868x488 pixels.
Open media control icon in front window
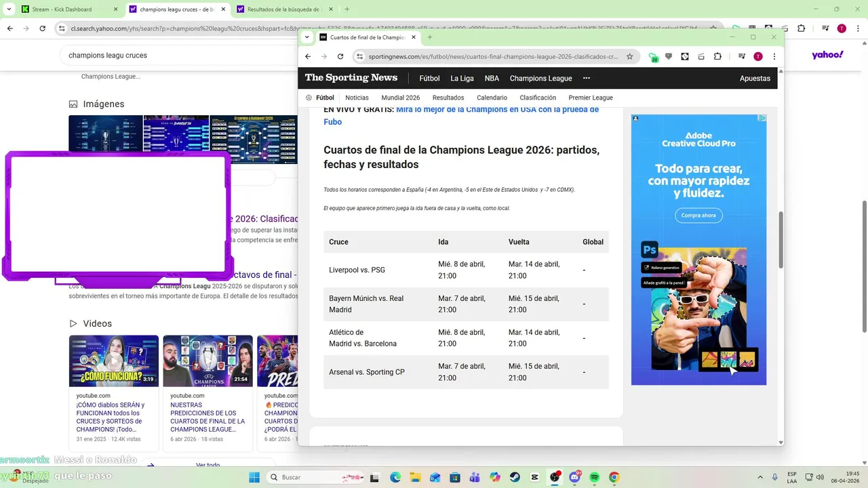point(742,57)
